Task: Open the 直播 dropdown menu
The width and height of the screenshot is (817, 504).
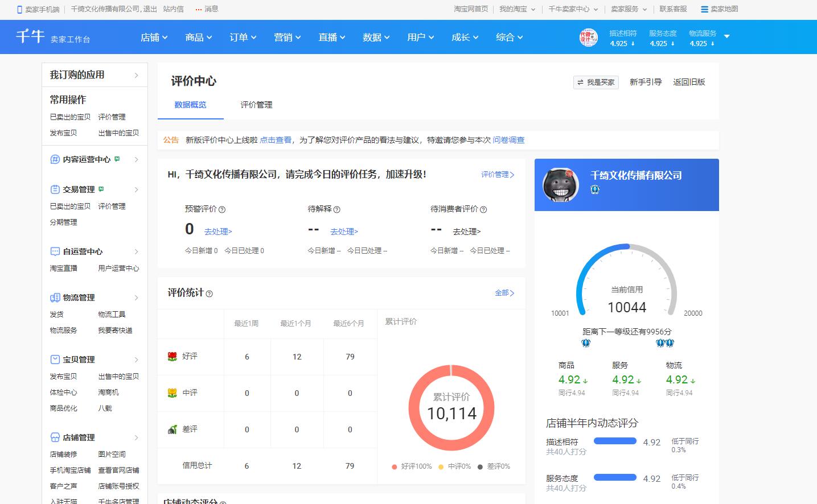Action: click(331, 38)
